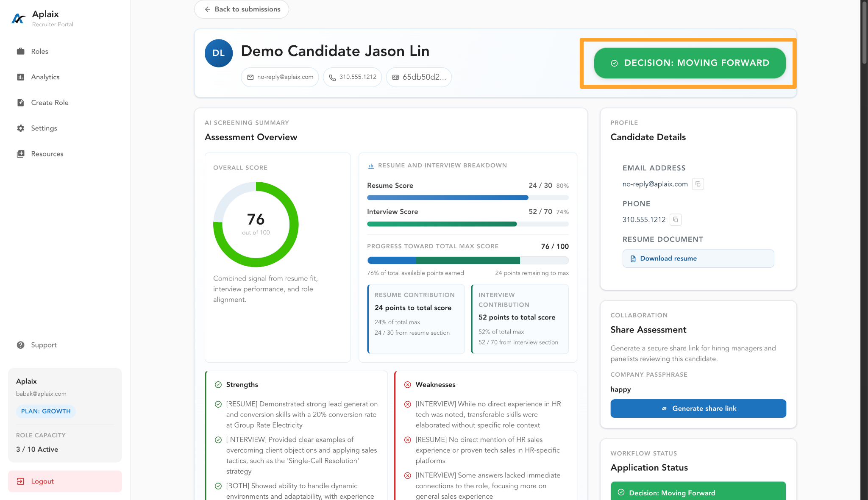The image size is (868, 500).
Task: Go back to submissions
Action: tap(242, 9)
